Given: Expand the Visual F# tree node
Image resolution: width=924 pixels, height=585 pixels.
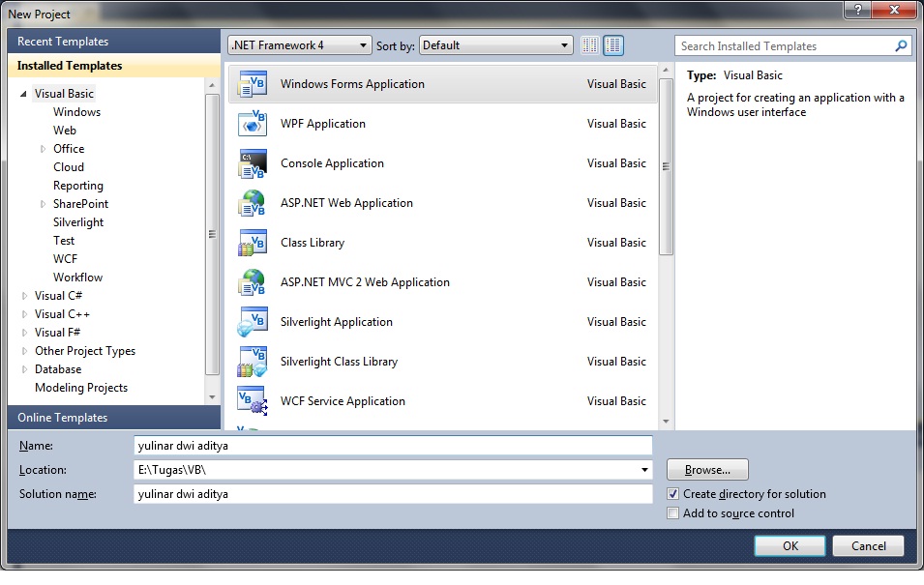Looking at the screenshot, I should click(x=24, y=333).
